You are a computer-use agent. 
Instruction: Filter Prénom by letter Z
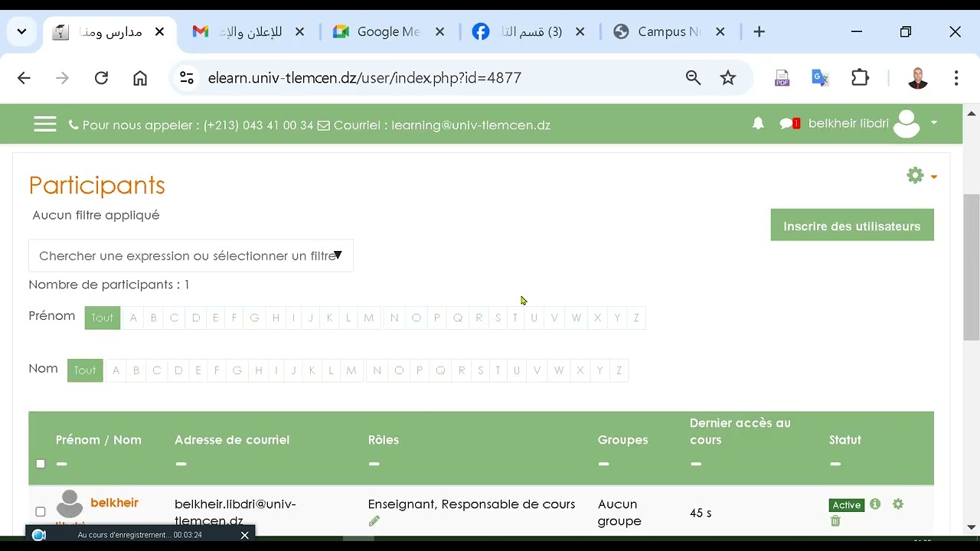(x=636, y=318)
